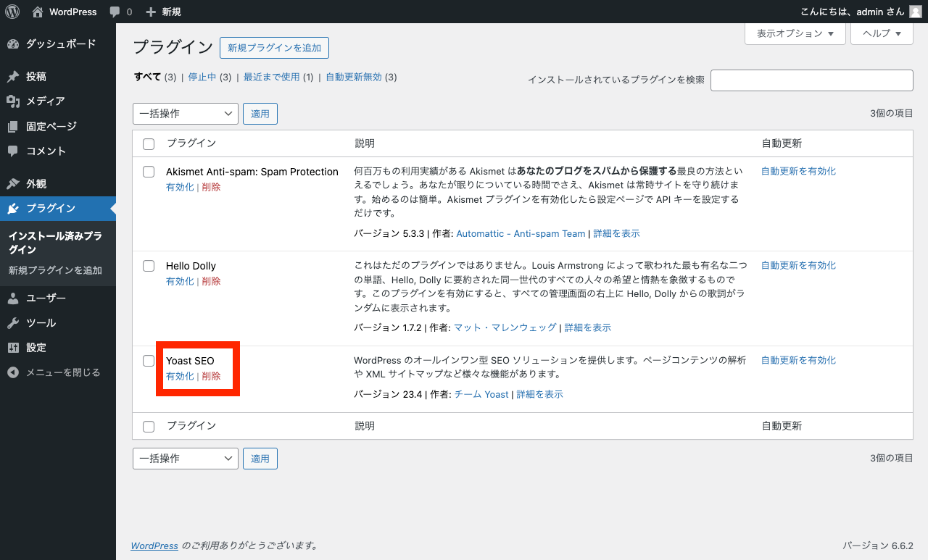The image size is (928, 560).
Task: Activate Akismet via 有効化 link
Action: pyautogui.click(x=180, y=187)
